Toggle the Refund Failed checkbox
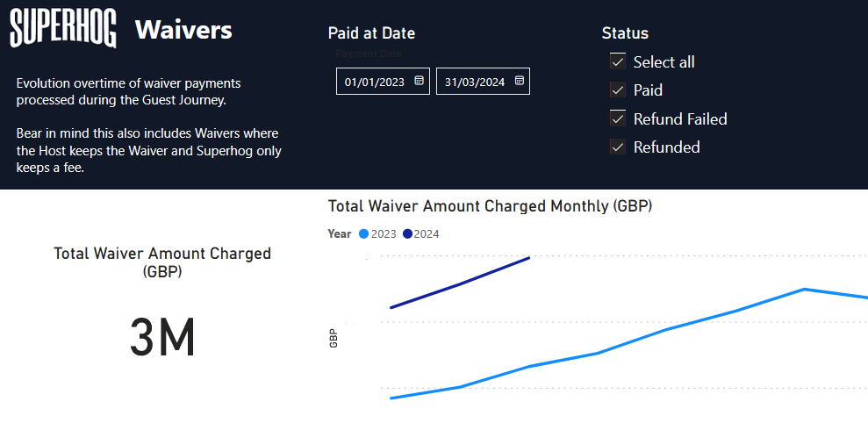Screen dimensions: 868x423 (x=618, y=118)
